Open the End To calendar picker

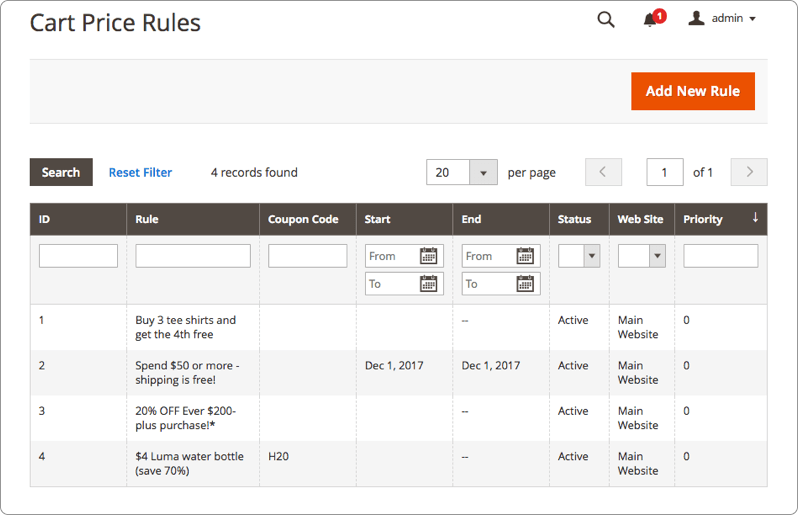[525, 283]
